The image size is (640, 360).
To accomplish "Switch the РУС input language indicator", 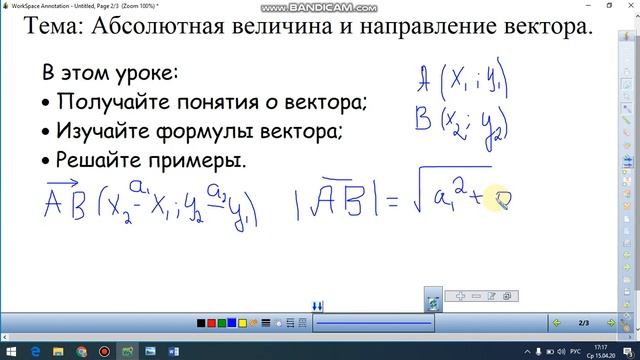I will pyautogui.click(x=576, y=351).
